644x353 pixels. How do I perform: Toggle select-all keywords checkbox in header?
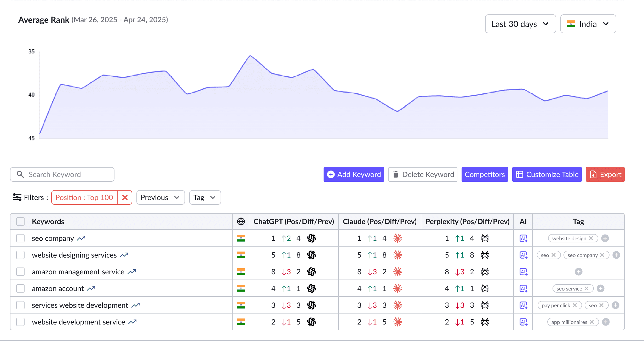coord(20,221)
